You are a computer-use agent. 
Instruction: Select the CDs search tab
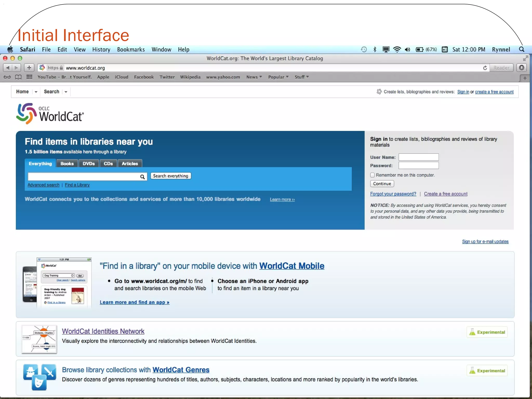[x=108, y=163]
